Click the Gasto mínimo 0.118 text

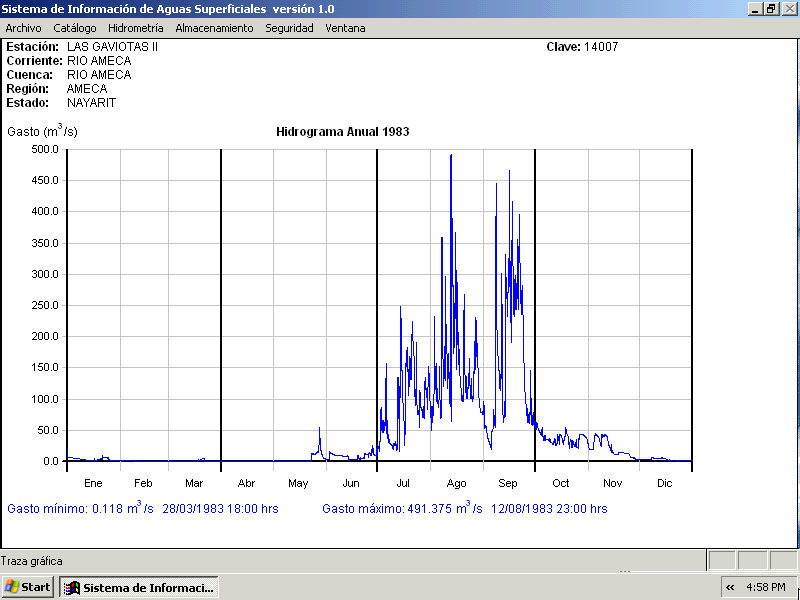pyautogui.click(x=142, y=508)
